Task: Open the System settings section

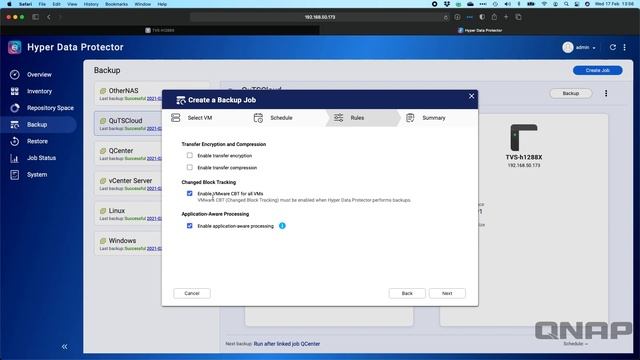Action: pyautogui.click(x=37, y=175)
